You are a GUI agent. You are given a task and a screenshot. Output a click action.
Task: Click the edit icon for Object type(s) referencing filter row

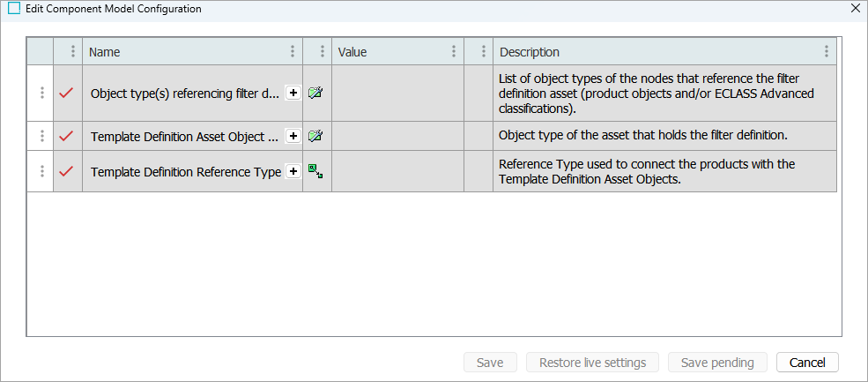[x=315, y=93]
